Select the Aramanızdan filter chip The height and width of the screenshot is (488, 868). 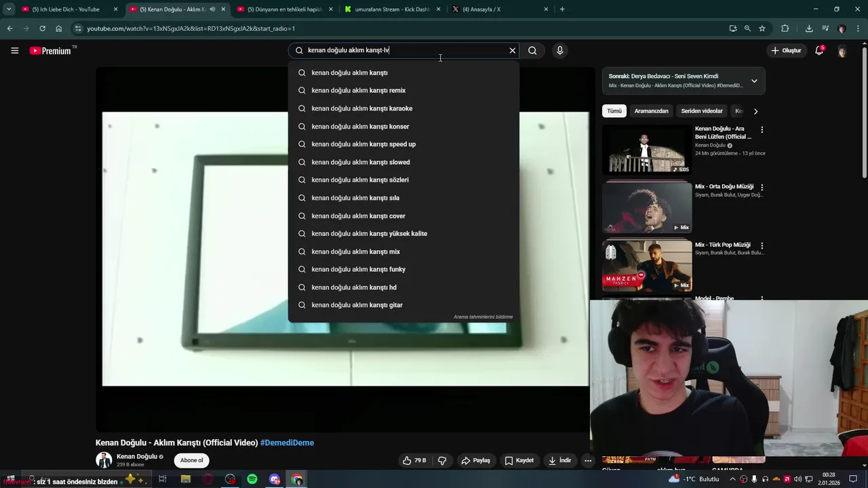click(651, 111)
